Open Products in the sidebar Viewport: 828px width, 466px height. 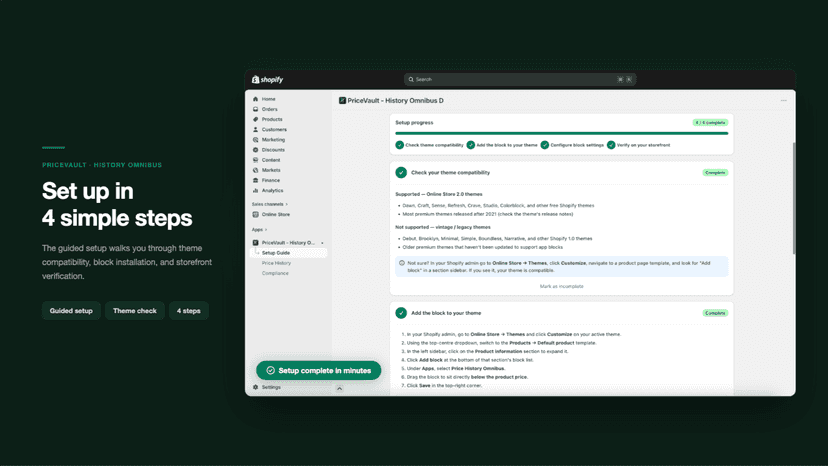272,119
